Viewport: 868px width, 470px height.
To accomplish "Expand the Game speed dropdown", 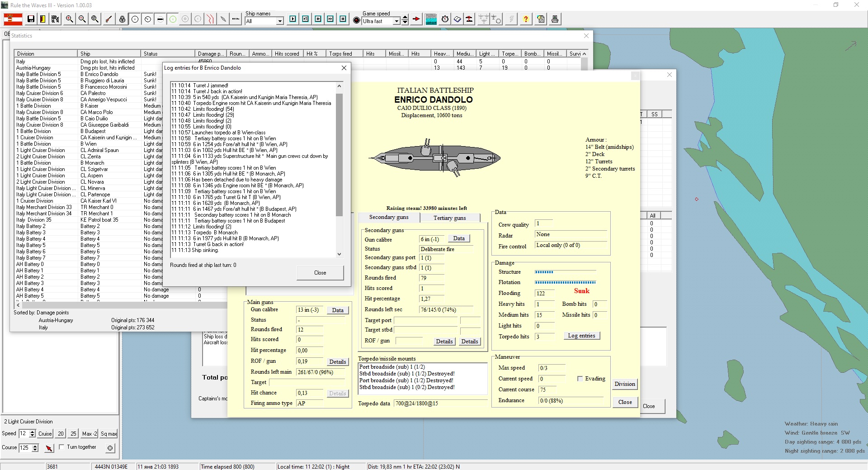I will click(x=396, y=21).
